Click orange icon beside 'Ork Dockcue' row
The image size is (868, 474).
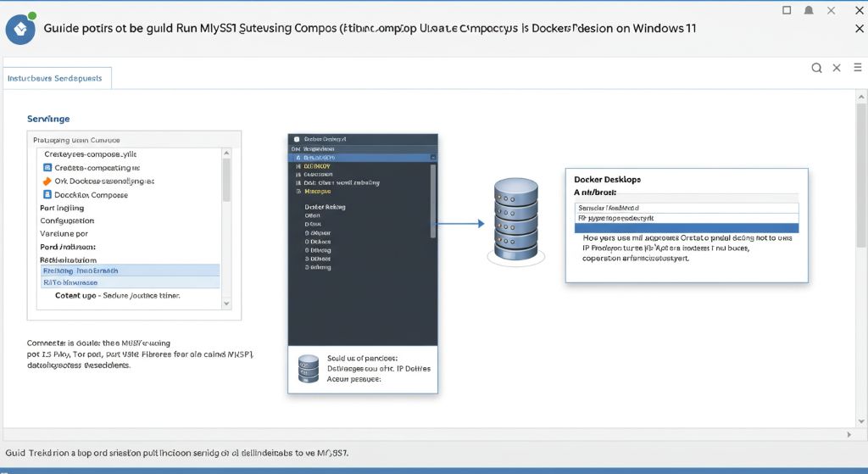tap(47, 181)
